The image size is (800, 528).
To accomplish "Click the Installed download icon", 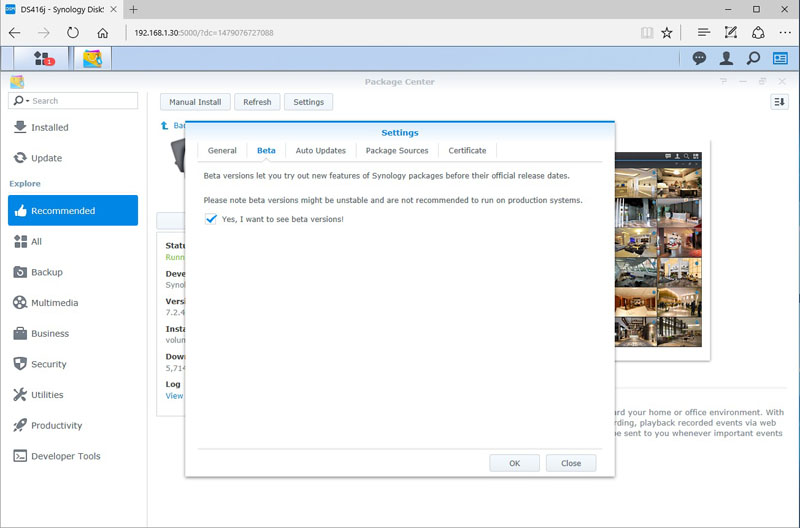I will (20, 127).
